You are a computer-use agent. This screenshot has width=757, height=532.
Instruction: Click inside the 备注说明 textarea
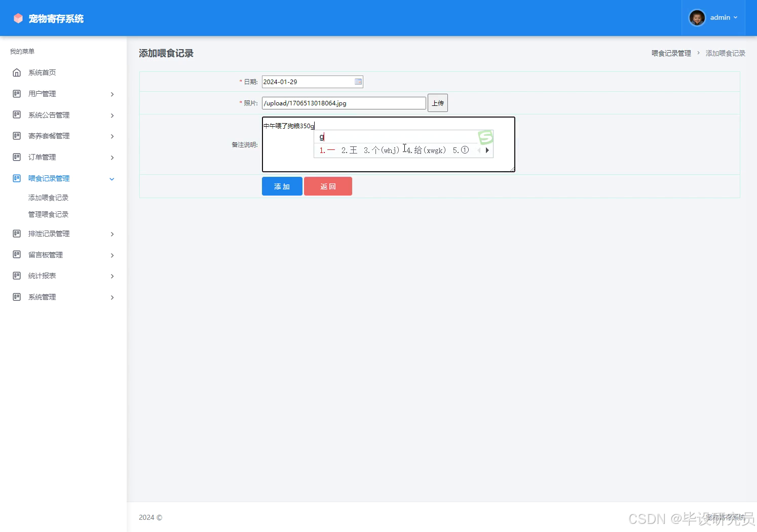click(389, 144)
